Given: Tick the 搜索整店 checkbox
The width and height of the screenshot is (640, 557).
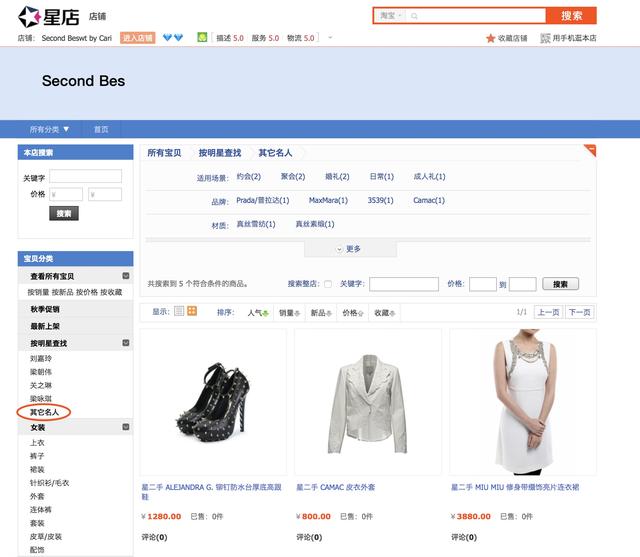Looking at the screenshot, I should pyautogui.click(x=328, y=284).
